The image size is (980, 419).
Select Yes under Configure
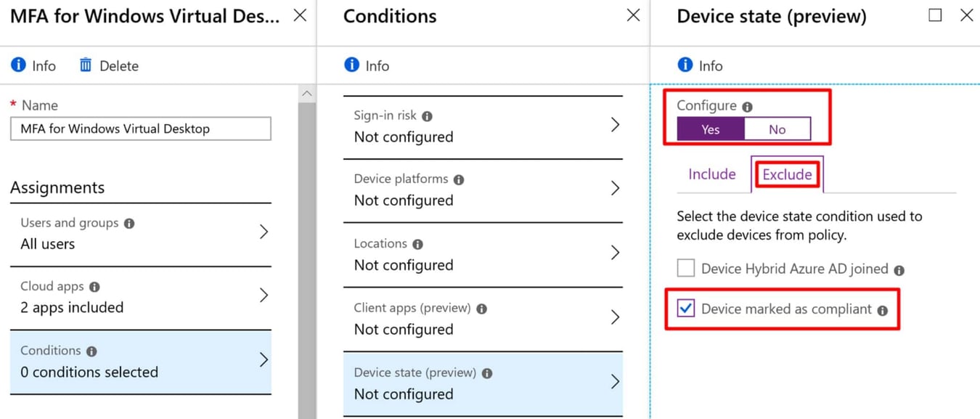pos(709,129)
